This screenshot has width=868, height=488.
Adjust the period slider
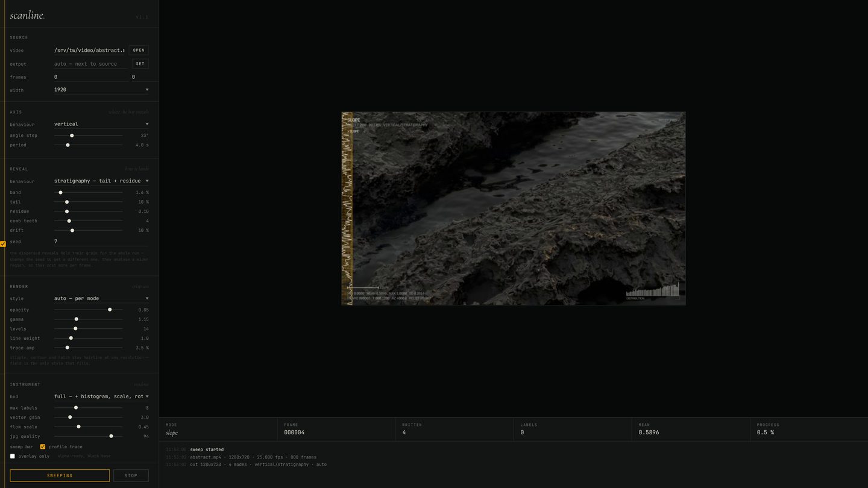(88, 145)
